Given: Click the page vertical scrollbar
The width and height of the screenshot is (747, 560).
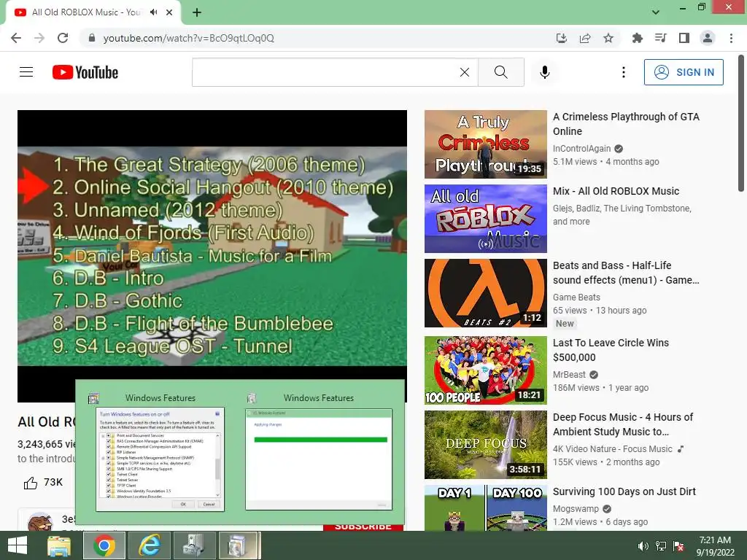Looking at the screenshot, I should pyautogui.click(x=741, y=124).
